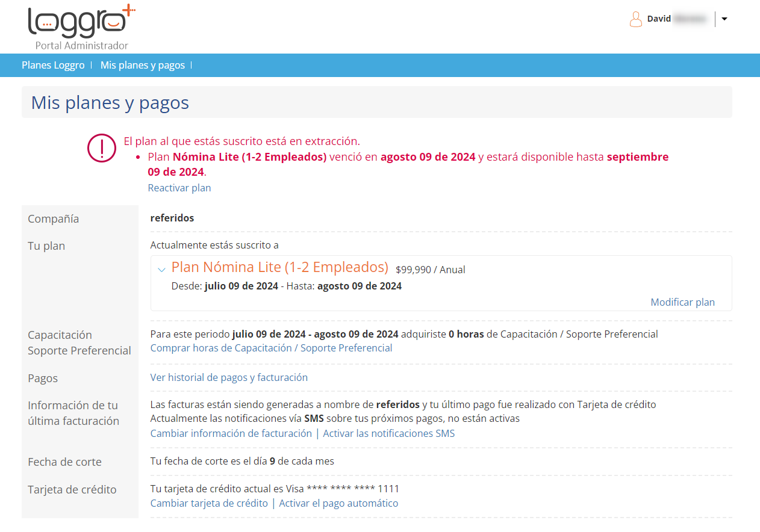Image resolution: width=760 pixels, height=532 pixels.
Task: Click the Portal Administrador subtitle text
Action: (82, 46)
